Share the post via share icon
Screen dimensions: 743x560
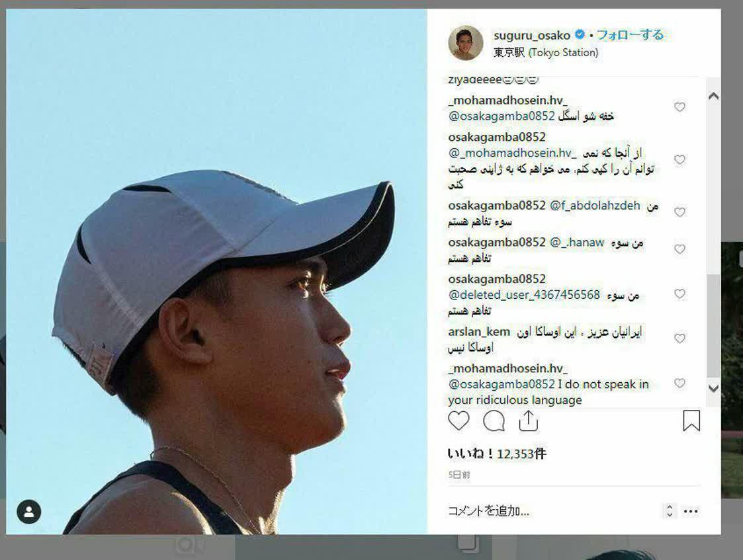pos(528,421)
